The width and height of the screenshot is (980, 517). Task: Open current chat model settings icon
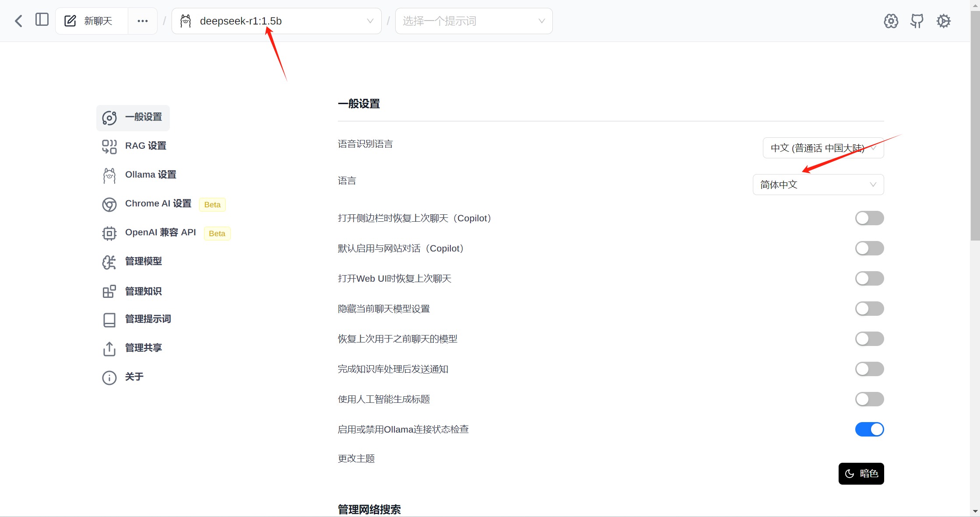[x=891, y=21]
